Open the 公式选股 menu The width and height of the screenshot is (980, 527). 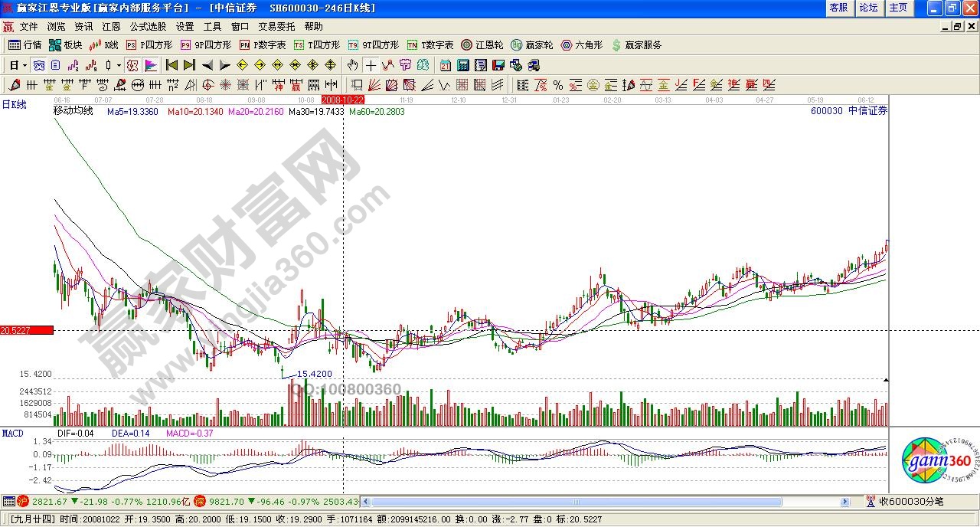click(x=148, y=26)
